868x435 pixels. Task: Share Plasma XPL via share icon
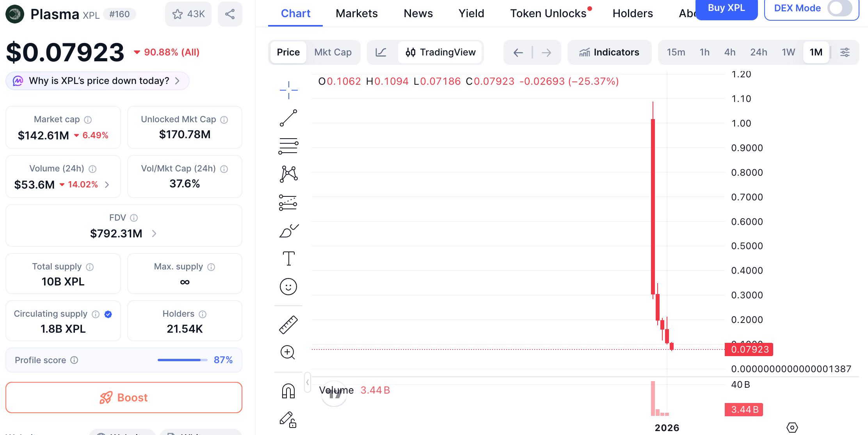pyautogui.click(x=230, y=14)
